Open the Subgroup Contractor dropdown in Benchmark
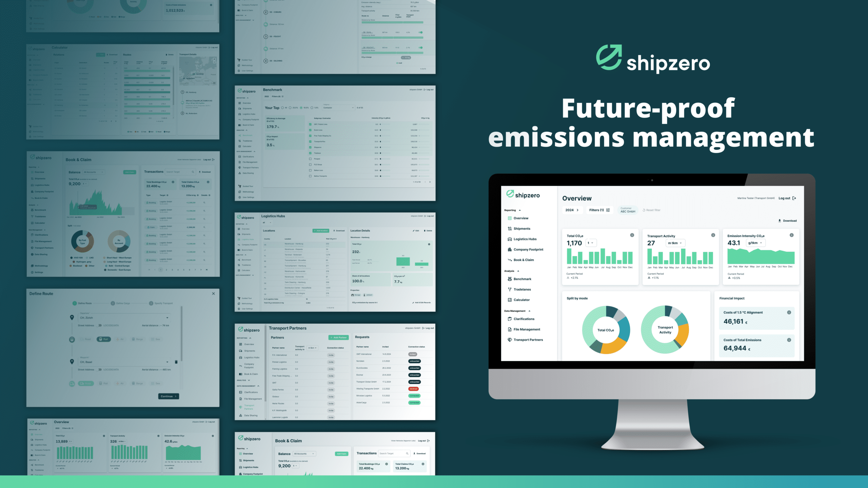This screenshot has width=868, height=488. [338, 107]
